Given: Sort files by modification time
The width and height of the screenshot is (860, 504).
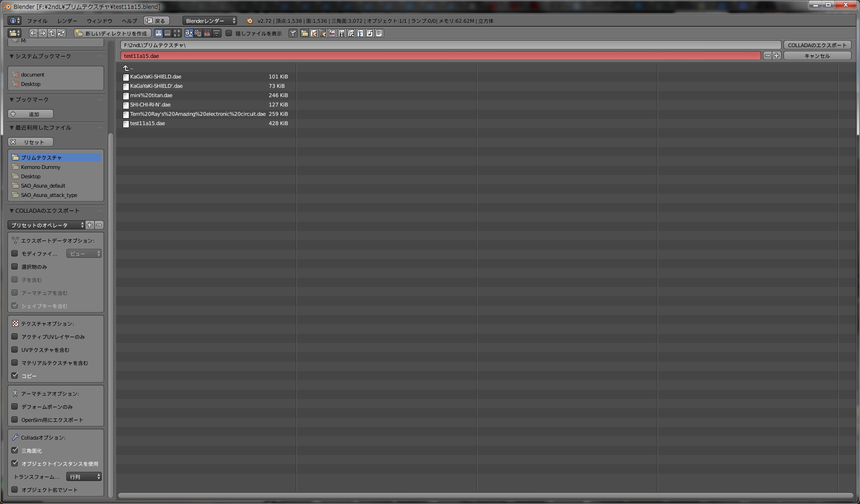Looking at the screenshot, I should pyautogui.click(x=208, y=33).
